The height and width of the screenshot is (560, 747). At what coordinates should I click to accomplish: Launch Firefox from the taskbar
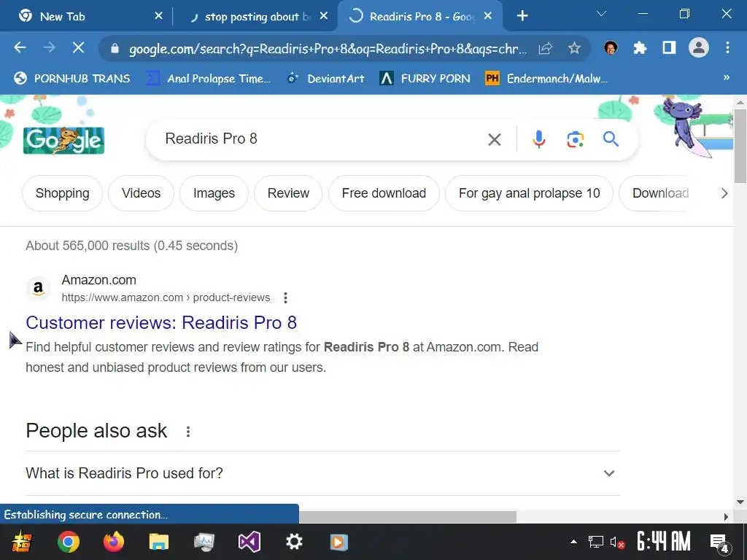coord(113,542)
